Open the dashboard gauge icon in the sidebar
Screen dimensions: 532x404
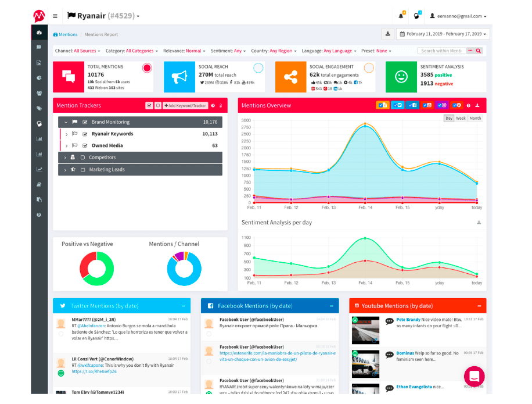[x=39, y=33]
